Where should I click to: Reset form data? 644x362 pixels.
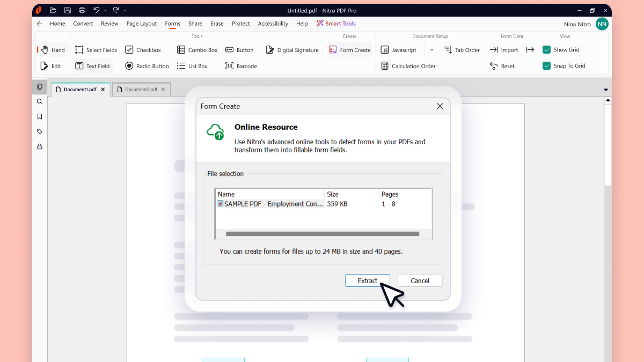[502, 66]
